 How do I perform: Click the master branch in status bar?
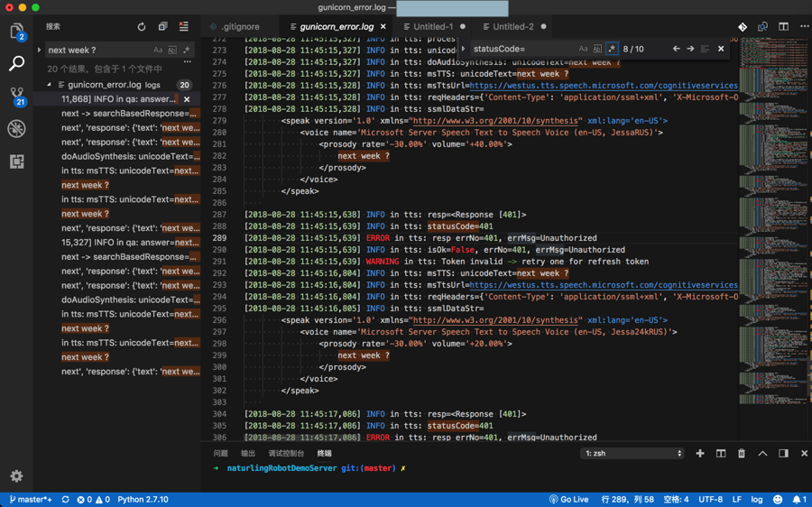pyautogui.click(x=31, y=499)
